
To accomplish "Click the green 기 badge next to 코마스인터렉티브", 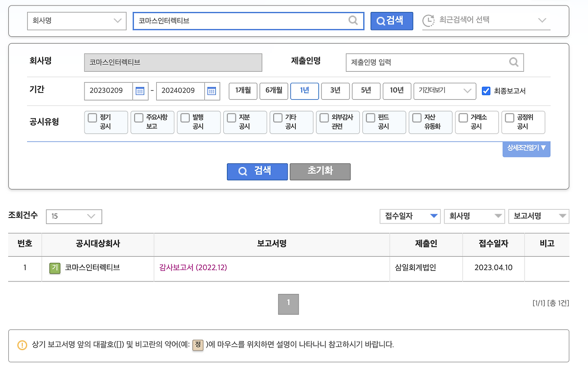I will click(x=55, y=269).
